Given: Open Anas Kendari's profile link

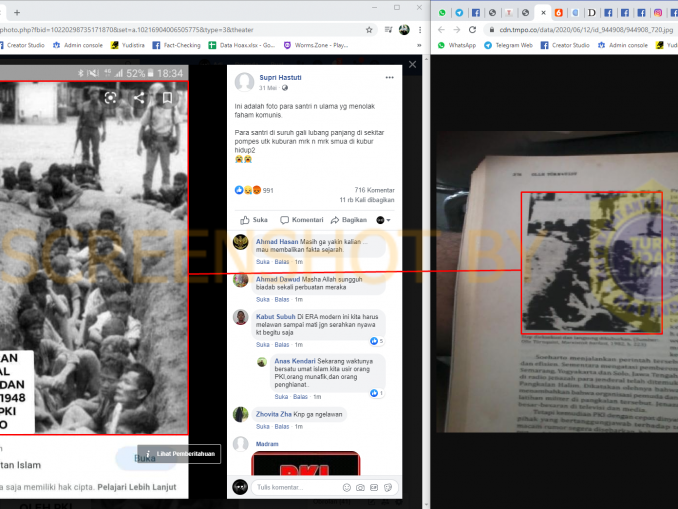Looking at the screenshot, I should pyautogui.click(x=295, y=361).
